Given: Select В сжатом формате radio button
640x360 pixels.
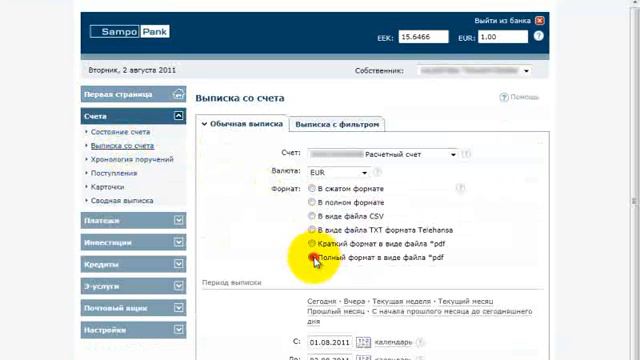Looking at the screenshot, I should click(312, 188).
